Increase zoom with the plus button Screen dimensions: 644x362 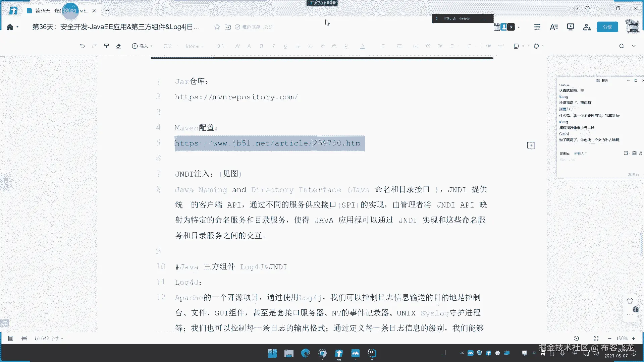coord(634,339)
